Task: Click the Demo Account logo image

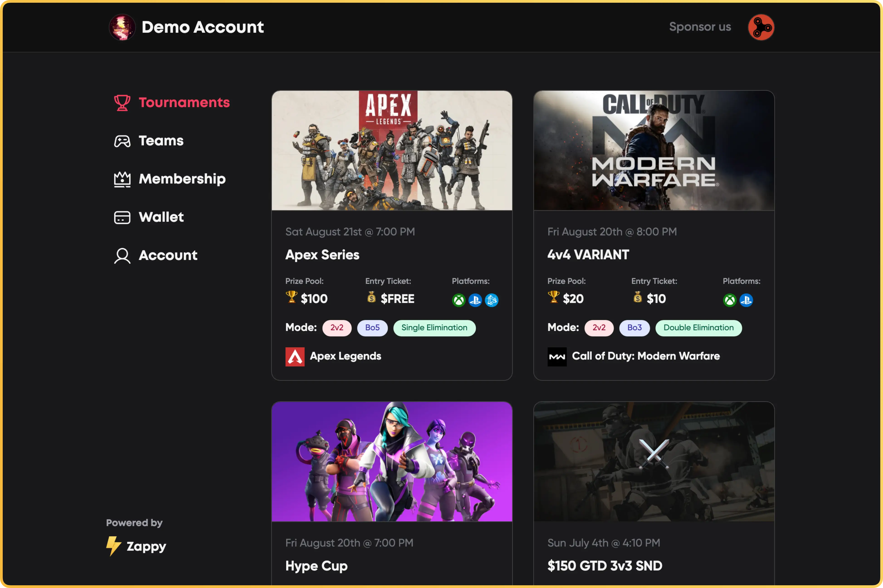Action: (122, 27)
